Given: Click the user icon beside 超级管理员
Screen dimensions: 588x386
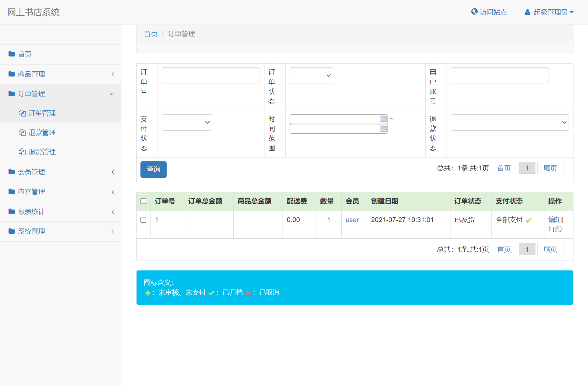Looking at the screenshot, I should 527,12.
